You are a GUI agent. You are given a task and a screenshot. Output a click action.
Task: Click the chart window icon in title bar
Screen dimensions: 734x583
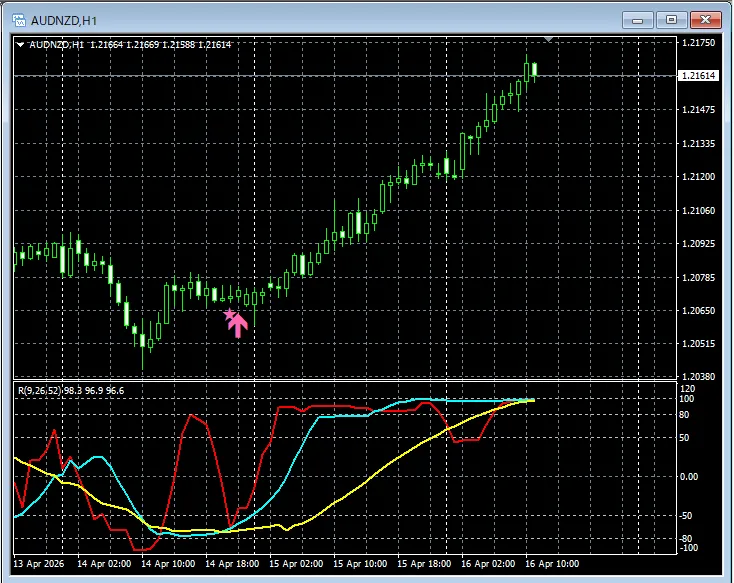point(17,18)
